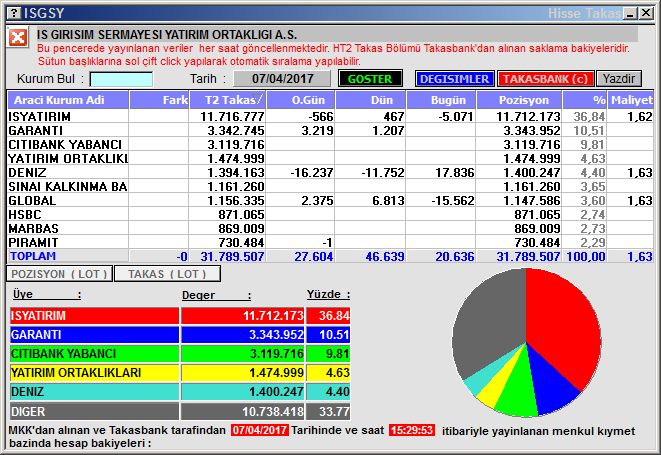Click the Yazdir print button

[618, 79]
